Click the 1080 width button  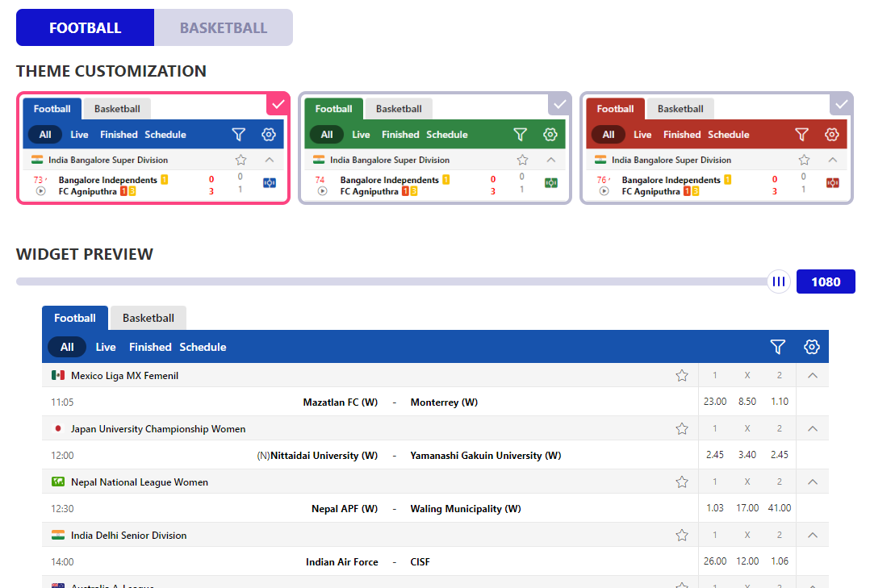[825, 281]
